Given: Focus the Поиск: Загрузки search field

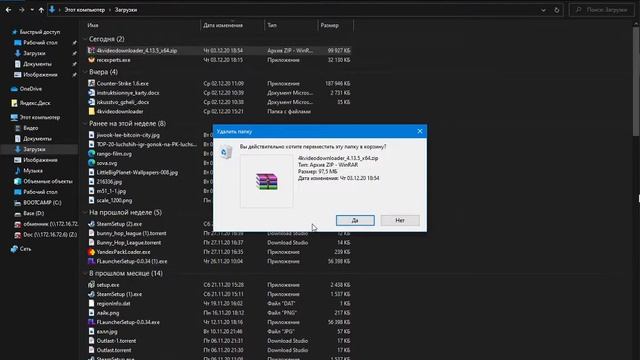Looking at the screenshot, I should [x=602, y=10].
